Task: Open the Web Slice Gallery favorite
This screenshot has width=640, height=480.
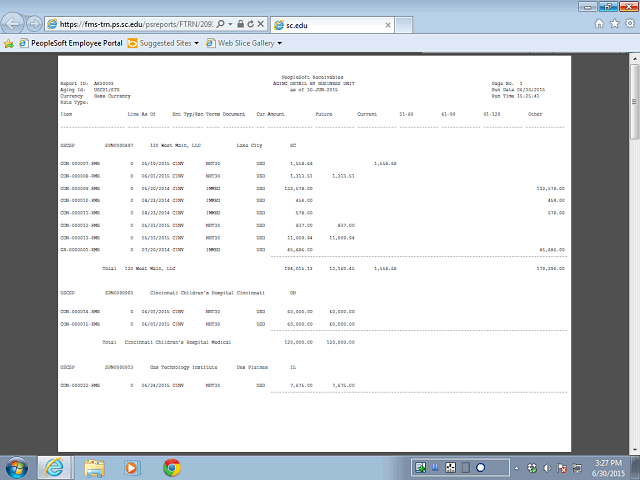Action: [240, 43]
